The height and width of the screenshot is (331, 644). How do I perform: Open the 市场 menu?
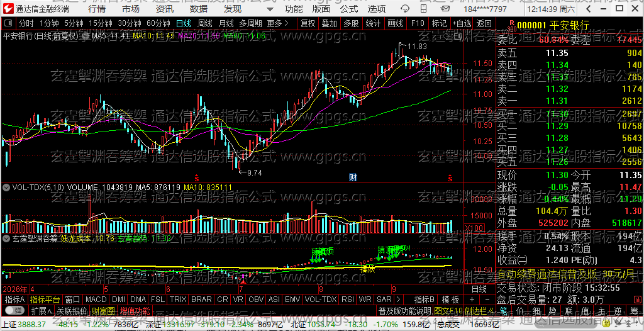click(131, 9)
